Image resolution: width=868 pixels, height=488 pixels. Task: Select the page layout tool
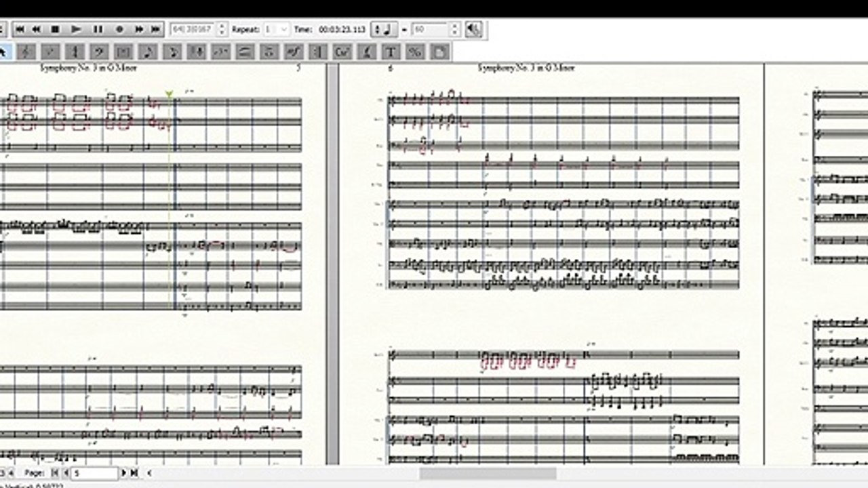point(439,52)
